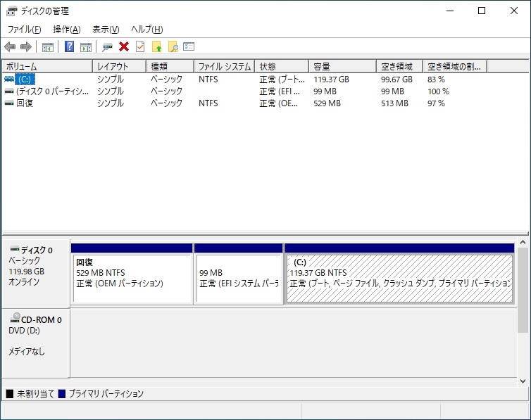
Task: Open the ヘルプ(H) menu
Action: (x=147, y=30)
